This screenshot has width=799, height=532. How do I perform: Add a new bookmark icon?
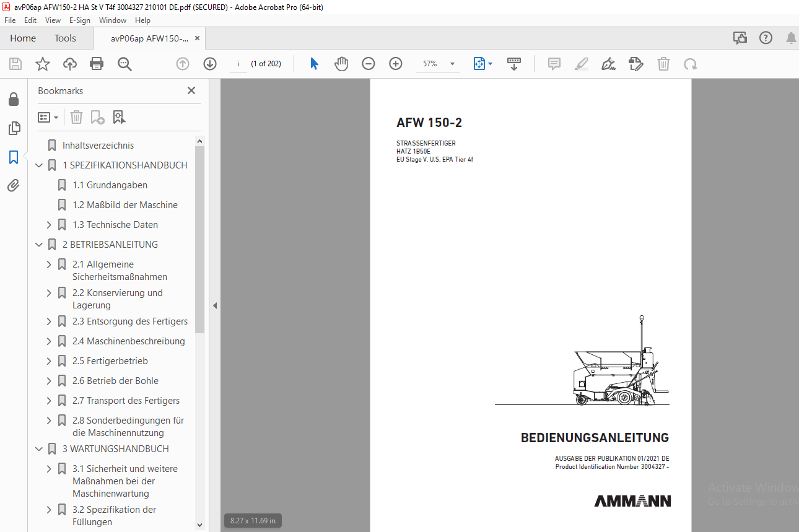97,117
